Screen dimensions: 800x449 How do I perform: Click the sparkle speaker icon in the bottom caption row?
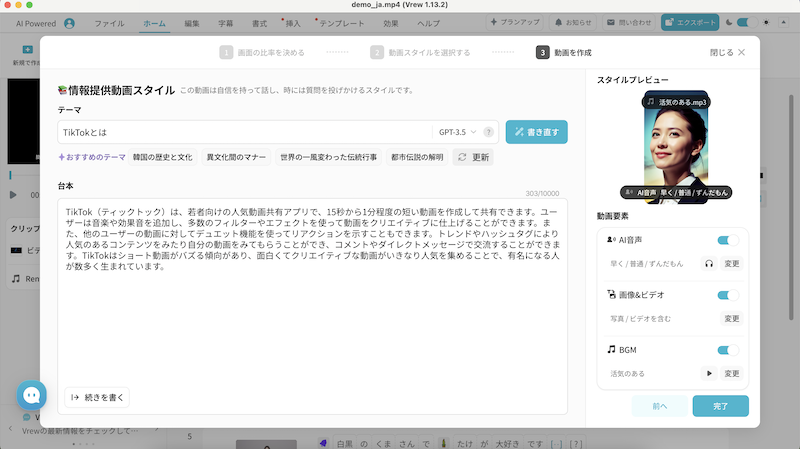click(323, 443)
